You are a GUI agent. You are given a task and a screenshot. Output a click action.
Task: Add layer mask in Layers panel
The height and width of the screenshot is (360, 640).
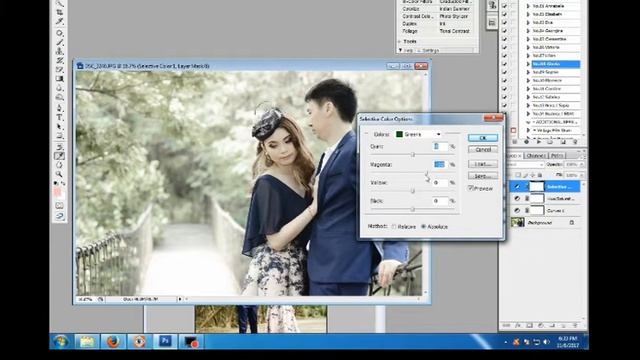click(x=529, y=325)
